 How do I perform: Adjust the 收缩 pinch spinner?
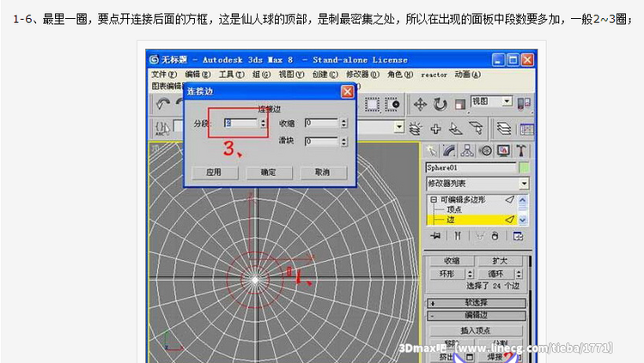coord(343,123)
